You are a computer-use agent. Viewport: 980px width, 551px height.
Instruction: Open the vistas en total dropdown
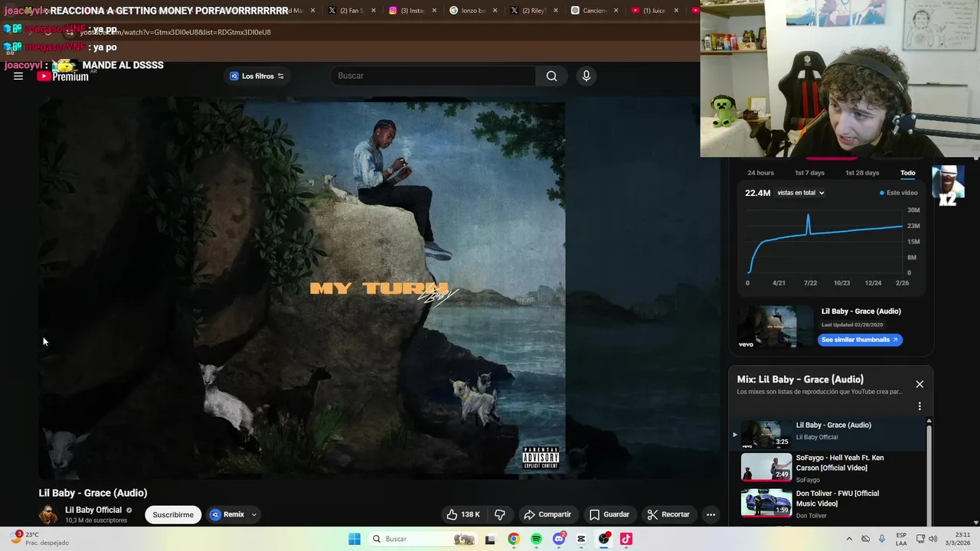click(x=801, y=193)
